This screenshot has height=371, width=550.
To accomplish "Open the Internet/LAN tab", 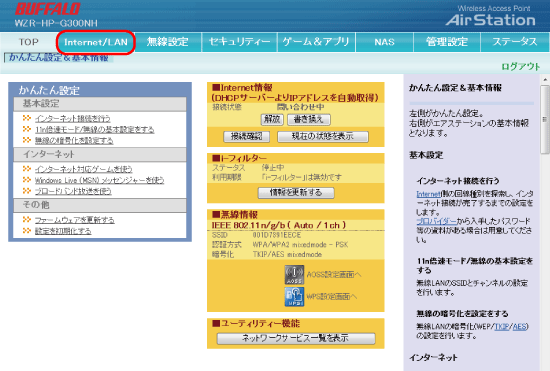I will [x=96, y=42].
